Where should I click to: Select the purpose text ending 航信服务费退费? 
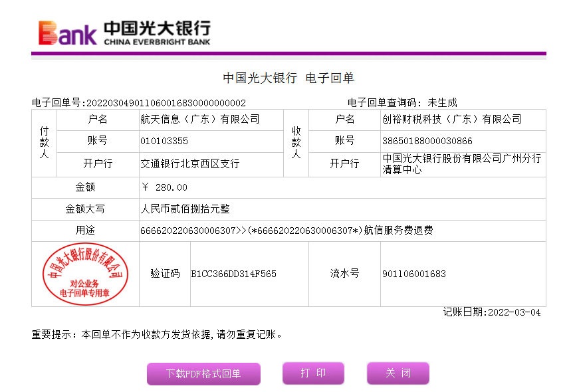click(286, 231)
